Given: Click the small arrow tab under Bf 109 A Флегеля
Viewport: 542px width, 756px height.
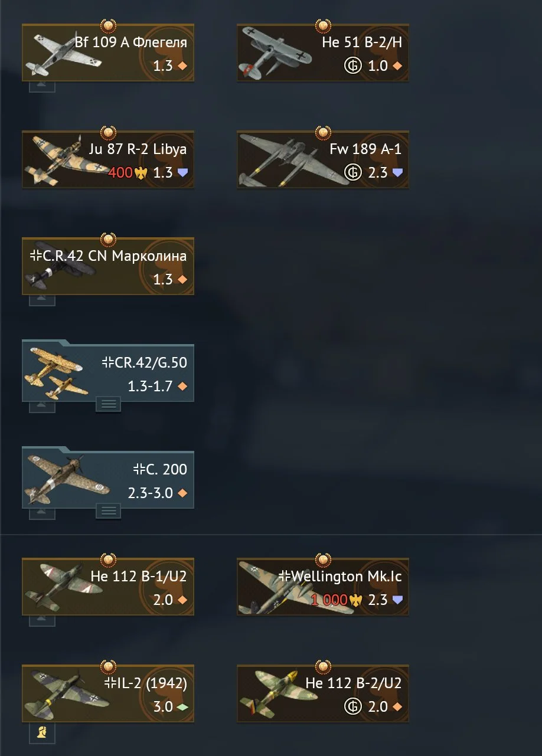Looking at the screenshot, I should [x=42, y=87].
